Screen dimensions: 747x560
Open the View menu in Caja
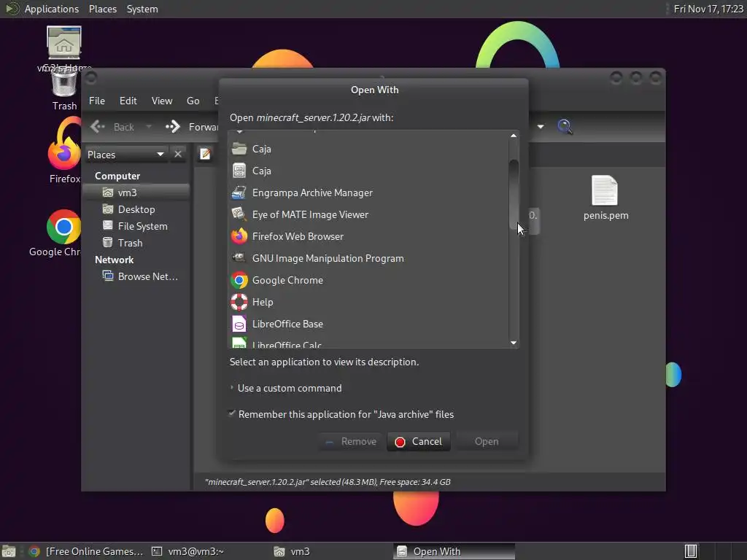(161, 101)
